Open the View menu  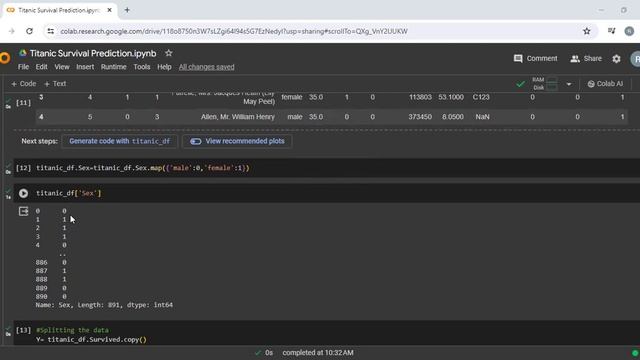click(62, 67)
